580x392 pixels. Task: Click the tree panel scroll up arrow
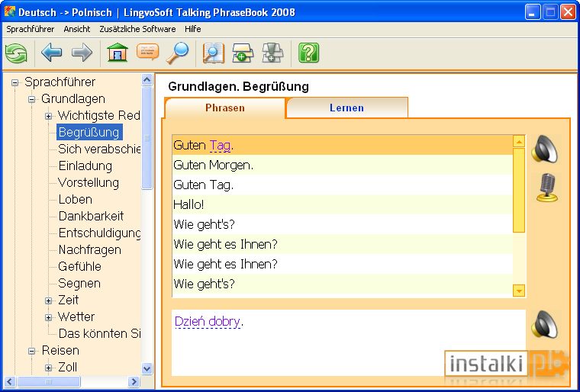click(x=147, y=79)
